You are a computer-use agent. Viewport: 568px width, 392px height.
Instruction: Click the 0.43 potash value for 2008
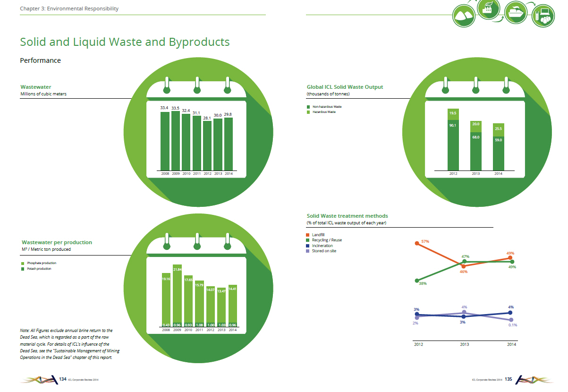166,325
